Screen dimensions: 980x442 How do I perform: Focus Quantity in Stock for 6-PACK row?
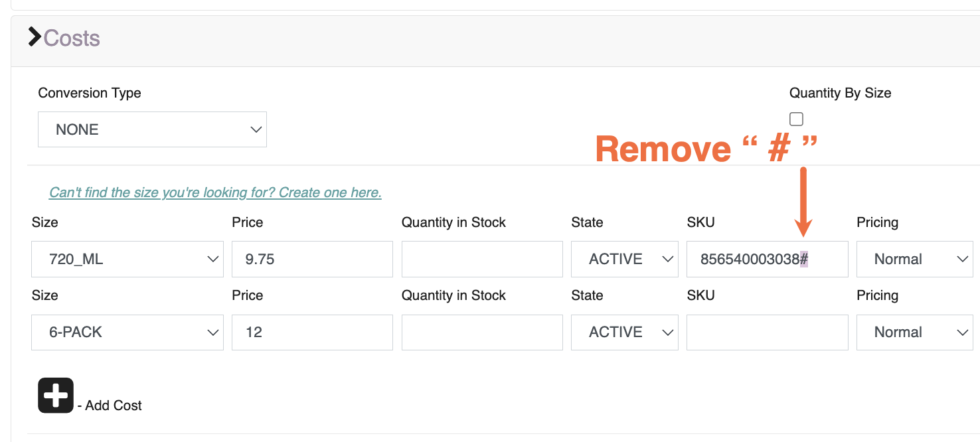pos(482,332)
